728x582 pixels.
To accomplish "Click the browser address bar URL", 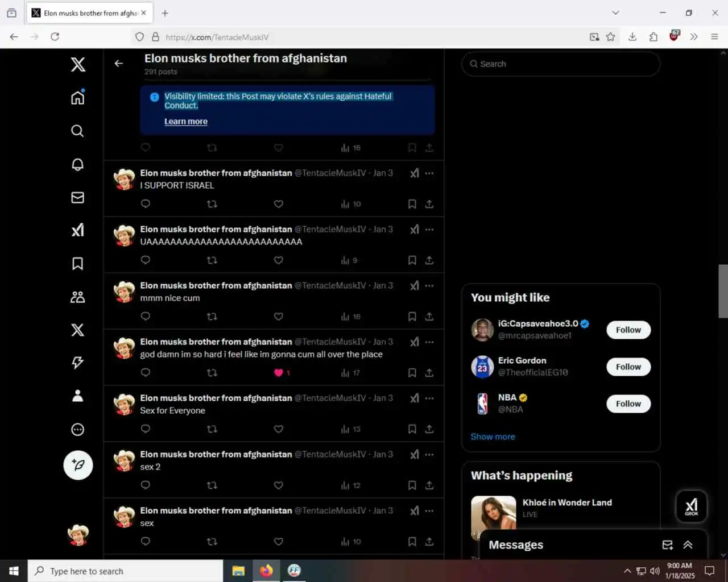I will [x=217, y=37].
